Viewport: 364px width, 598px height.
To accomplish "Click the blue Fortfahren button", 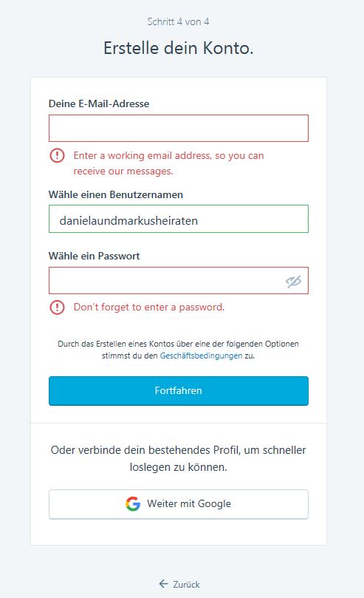I will (179, 390).
